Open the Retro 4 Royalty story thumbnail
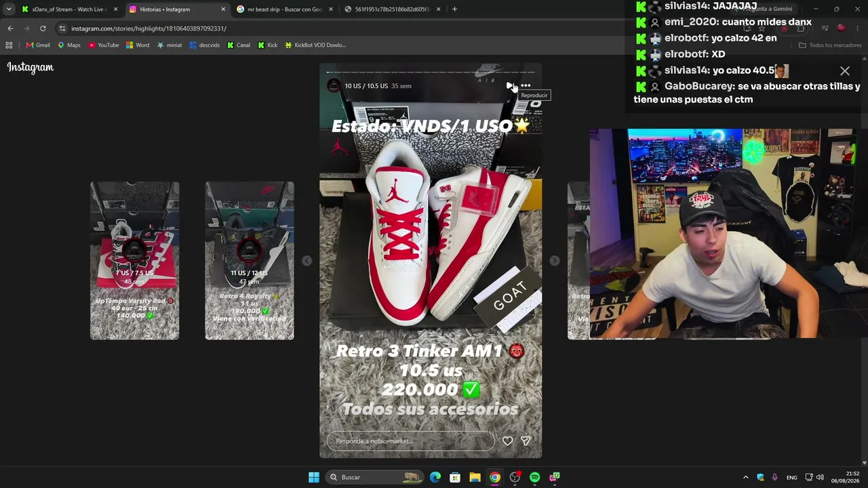The width and height of the screenshot is (868, 488). click(x=250, y=260)
